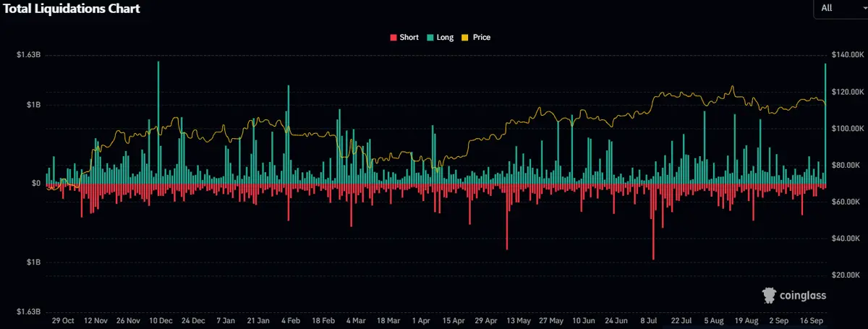Screen dimensions: 868x329
Task: Click the tall green bar at 10 Dec
Action: click(158, 121)
